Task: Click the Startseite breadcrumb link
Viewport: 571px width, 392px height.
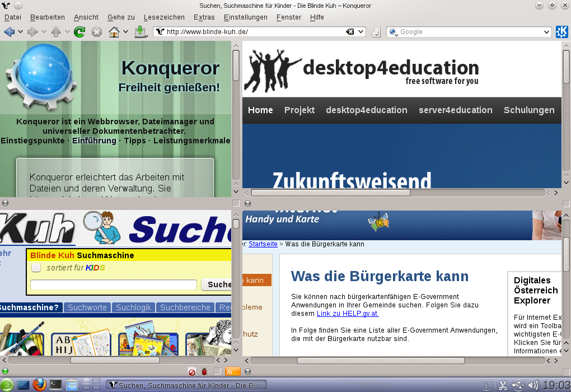Action: [263, 244]
